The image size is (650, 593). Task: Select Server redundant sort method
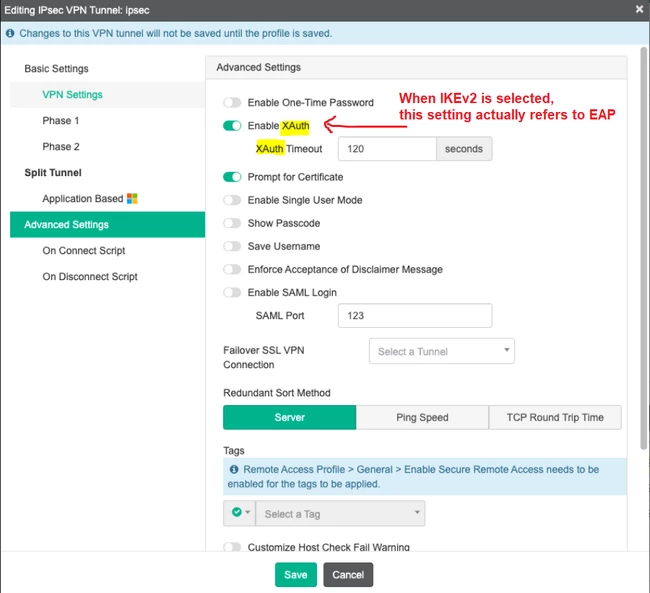pyautogui.click(x=289, y=417)
